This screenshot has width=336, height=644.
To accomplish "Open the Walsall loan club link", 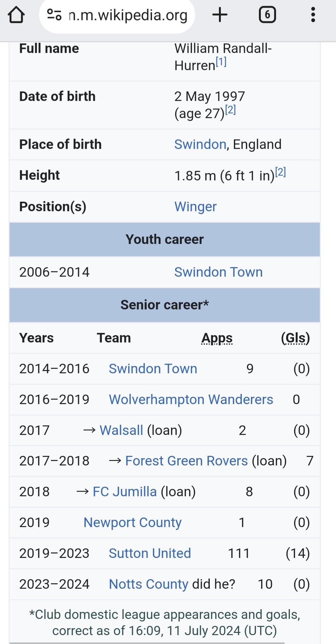I will [121, 430].
